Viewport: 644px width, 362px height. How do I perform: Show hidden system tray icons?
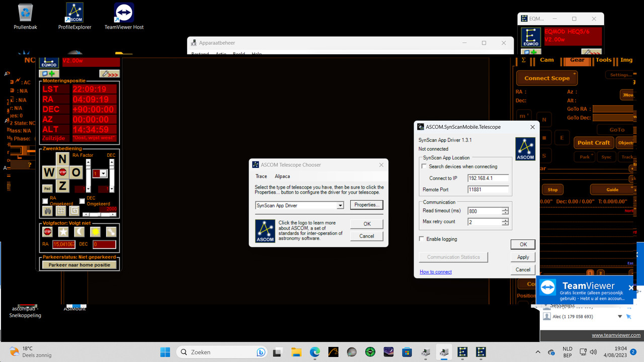[538, 352]
